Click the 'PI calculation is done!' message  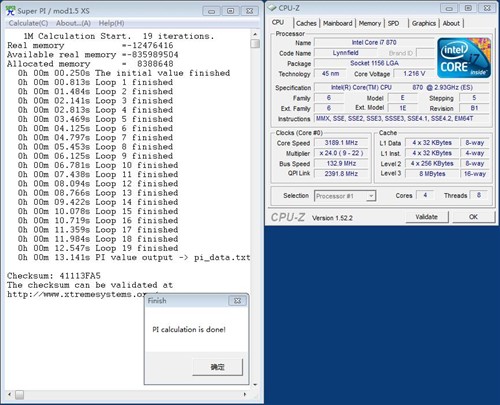click(x=189, y=329)
